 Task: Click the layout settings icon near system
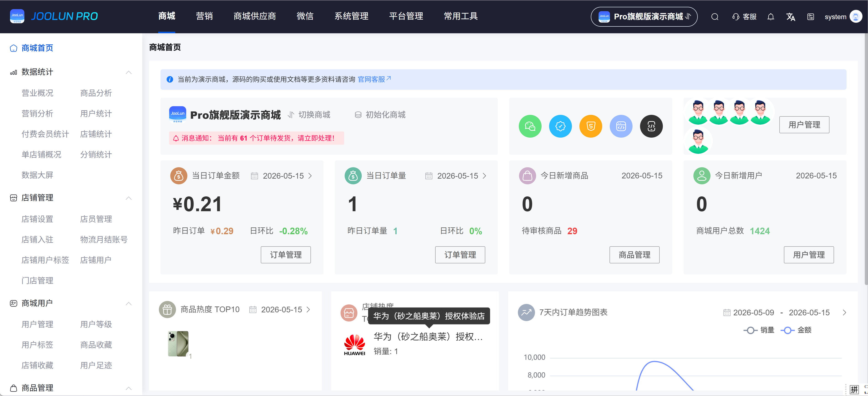[x=811, y=17]
